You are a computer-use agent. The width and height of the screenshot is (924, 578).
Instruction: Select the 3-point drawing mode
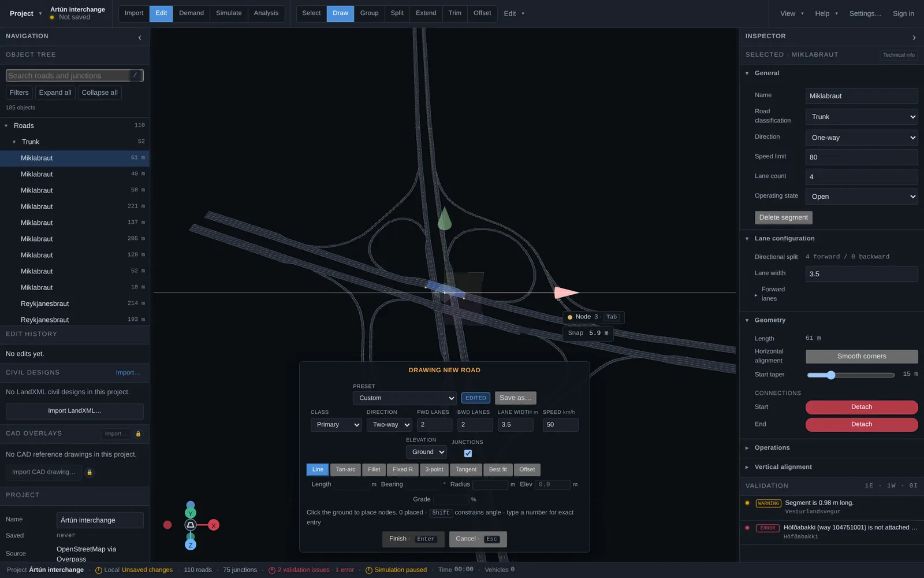434,470
